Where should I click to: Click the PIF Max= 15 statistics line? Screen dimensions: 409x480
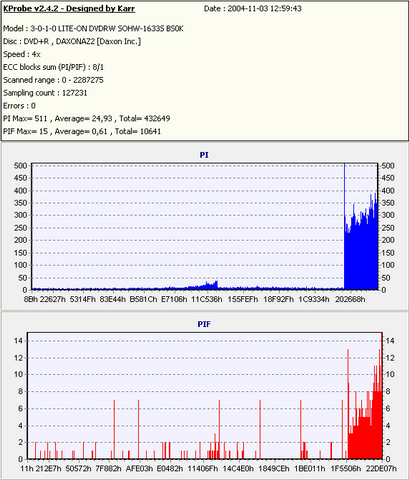pos(82,131)
